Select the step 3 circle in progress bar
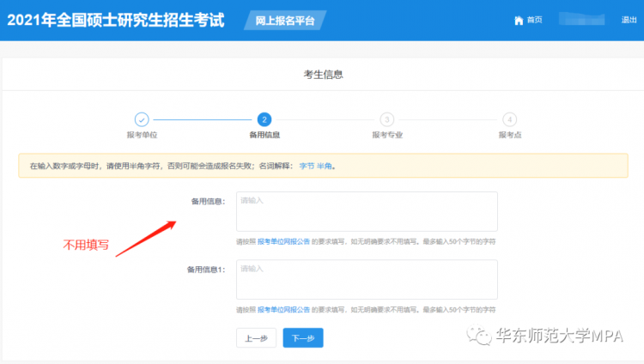 pyautogui.click(x=387, y=120)
